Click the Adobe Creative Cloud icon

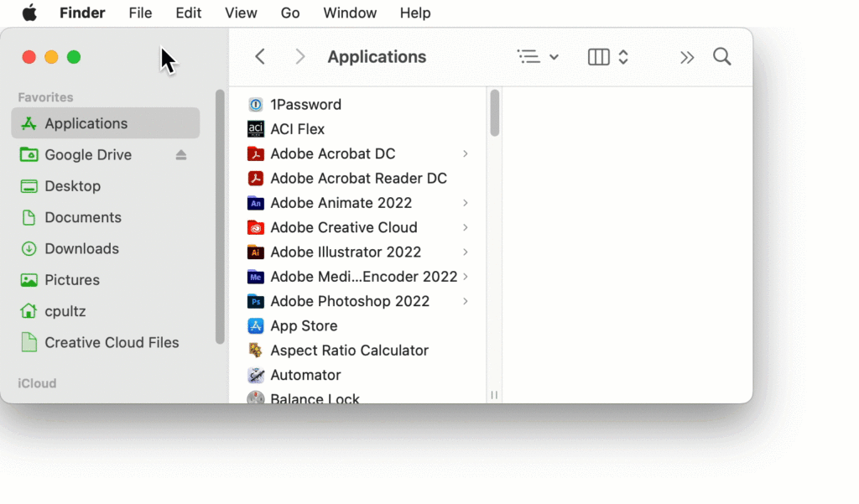point(256,227)
